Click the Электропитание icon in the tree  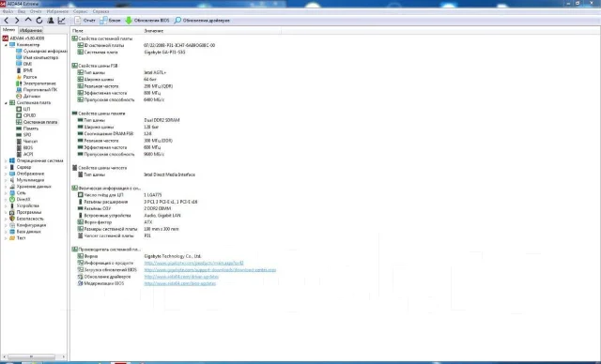pos(19,83)
